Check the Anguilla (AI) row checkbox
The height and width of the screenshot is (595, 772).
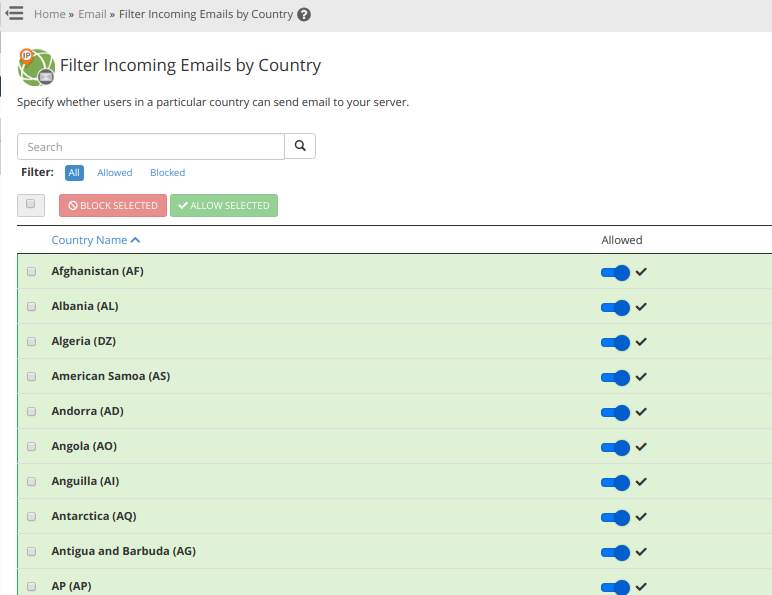coord(31,481)
